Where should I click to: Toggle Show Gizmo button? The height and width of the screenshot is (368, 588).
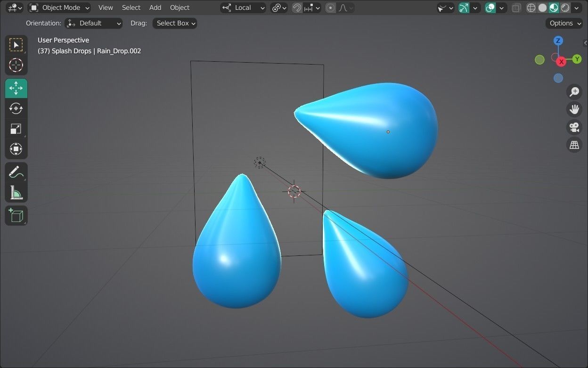[x=464, y=8]
